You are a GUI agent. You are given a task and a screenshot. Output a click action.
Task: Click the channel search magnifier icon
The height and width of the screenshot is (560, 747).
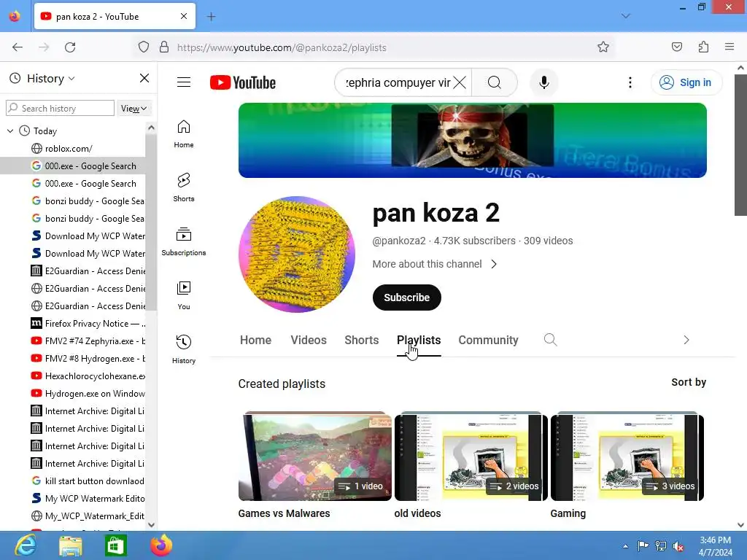(x=550, y=340)
